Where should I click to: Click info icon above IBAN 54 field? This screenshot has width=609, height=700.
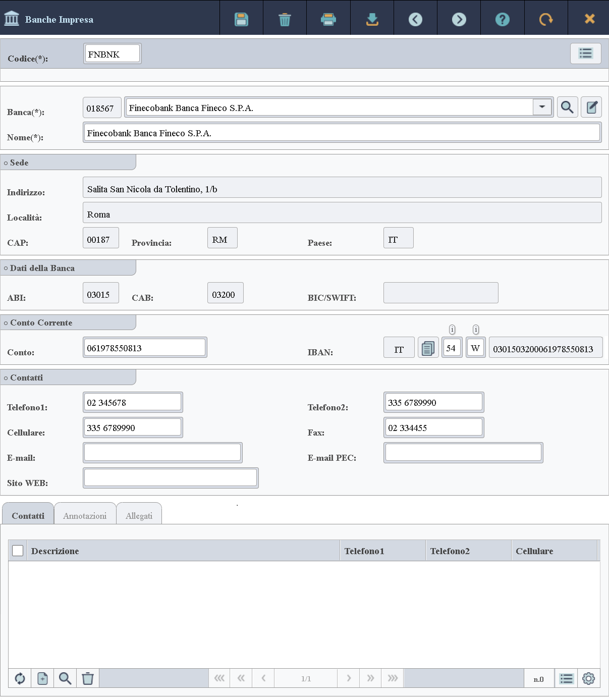[x=452, y=330]
